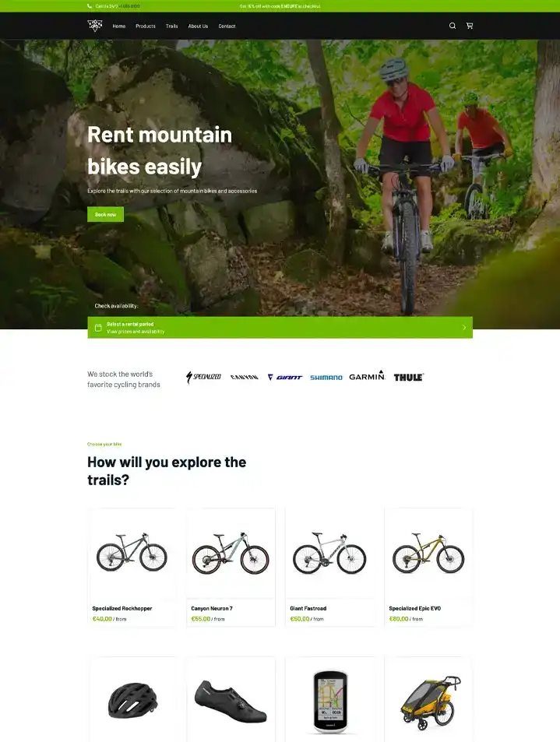The width and height of the screenshot is (560, 742).
Task: Click the site logo in navigation bar
Action: (x=95, y=26)
